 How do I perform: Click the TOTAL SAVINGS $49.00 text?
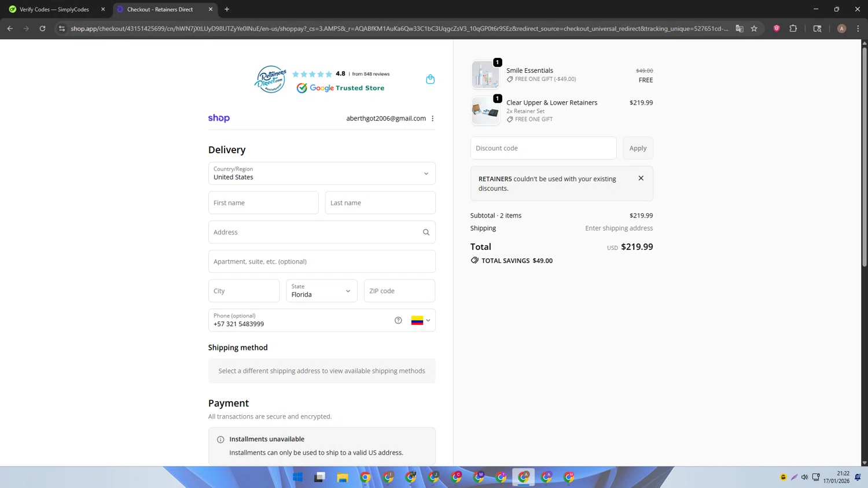coord(517,261)
